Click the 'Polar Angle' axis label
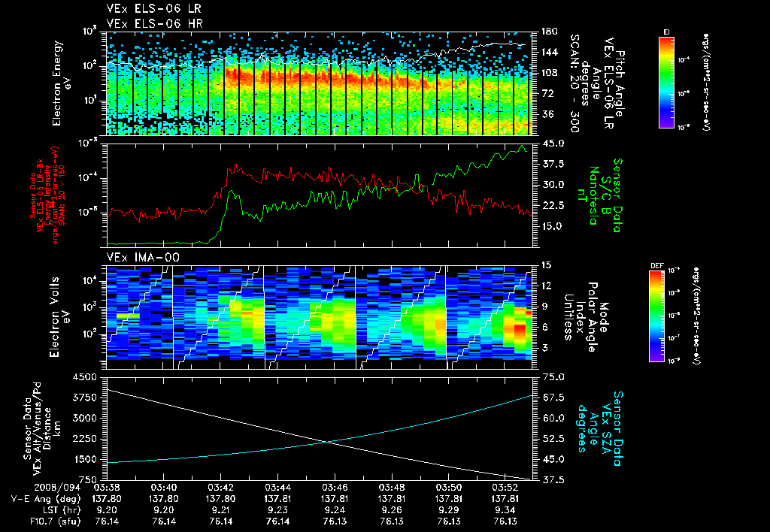Screen dimensions: 770x532 (x=592, y=317)
